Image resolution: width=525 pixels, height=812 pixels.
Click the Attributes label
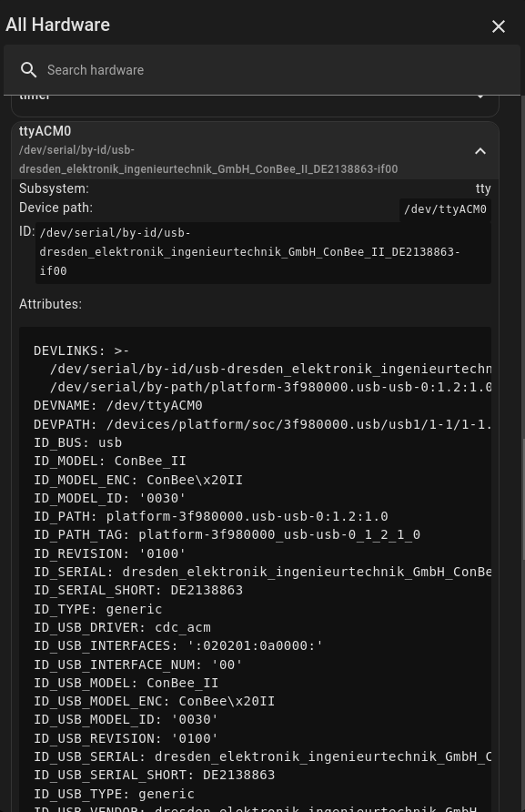click(x=50, y=304)
